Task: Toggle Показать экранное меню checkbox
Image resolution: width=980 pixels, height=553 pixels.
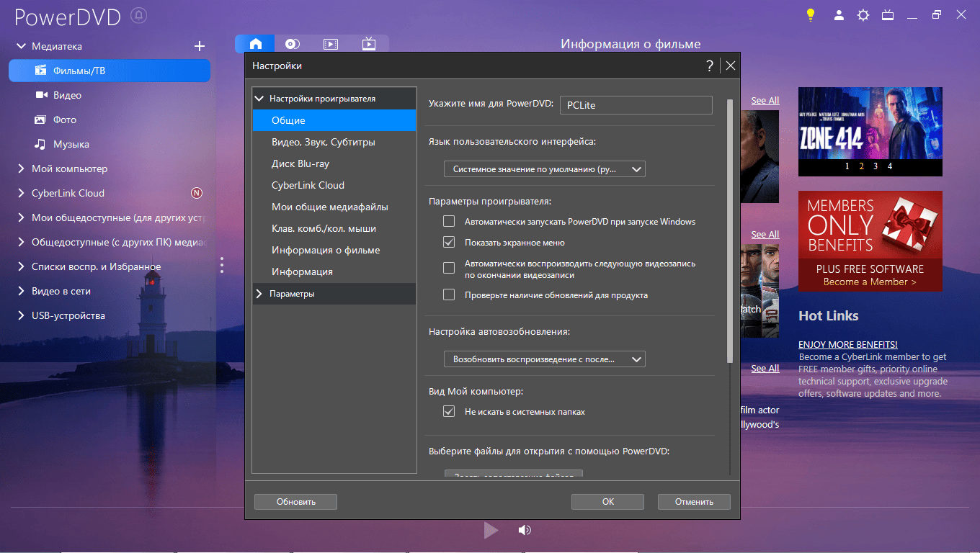Action: 449,243
